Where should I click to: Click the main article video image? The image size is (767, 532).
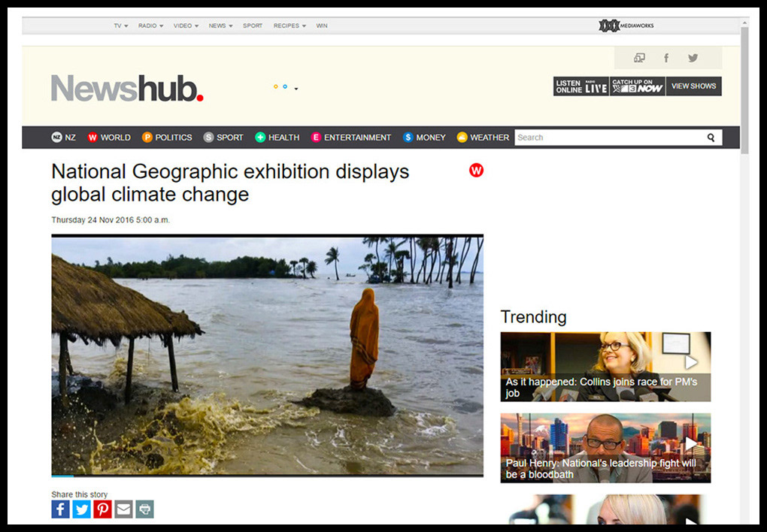coord(267,355)
